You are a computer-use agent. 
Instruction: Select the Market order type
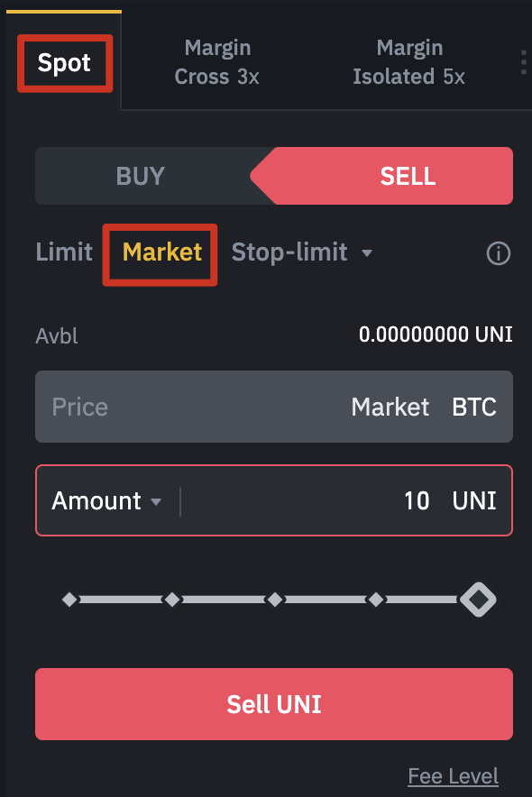point(162,252)
